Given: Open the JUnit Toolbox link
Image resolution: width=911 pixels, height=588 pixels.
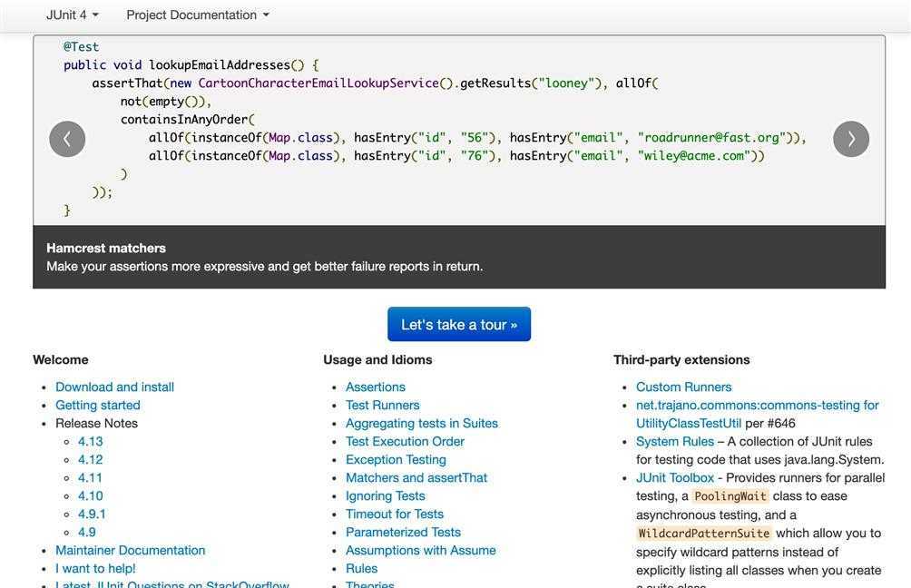Looking at the screenshot, I should 674,477.
